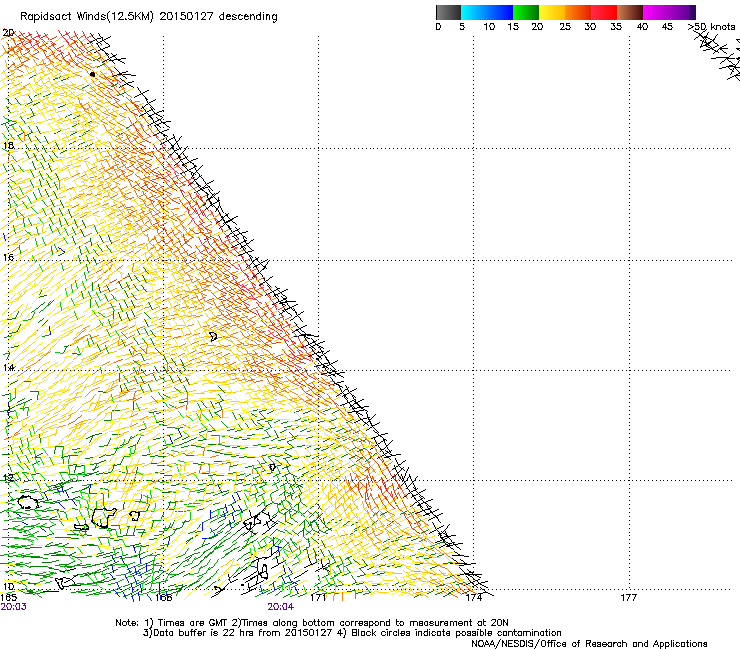The width and height of the screenshot is (740, 650).
Task: Click the longitude label '165'
Action: pyautogui.click(x=8, y=598)
